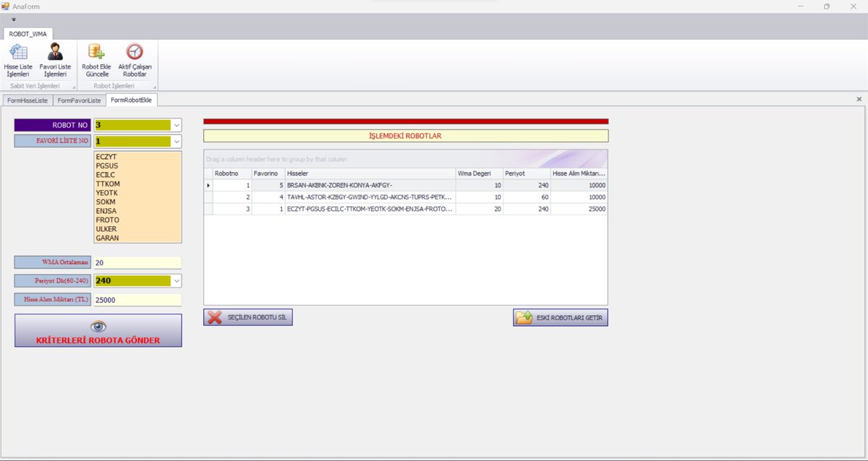
Task: Click ESKİ ROBOTLARI GETİR button
Action: click(561, 317)
